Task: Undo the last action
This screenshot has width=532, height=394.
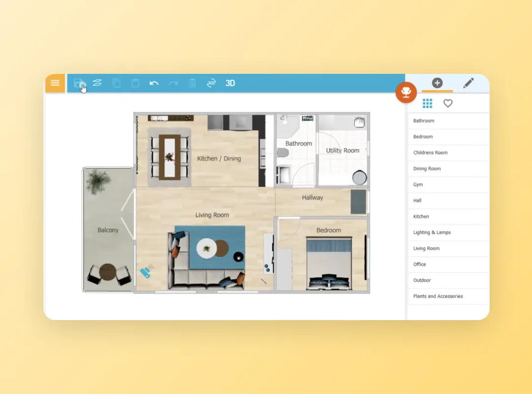Action: (154, 83)
